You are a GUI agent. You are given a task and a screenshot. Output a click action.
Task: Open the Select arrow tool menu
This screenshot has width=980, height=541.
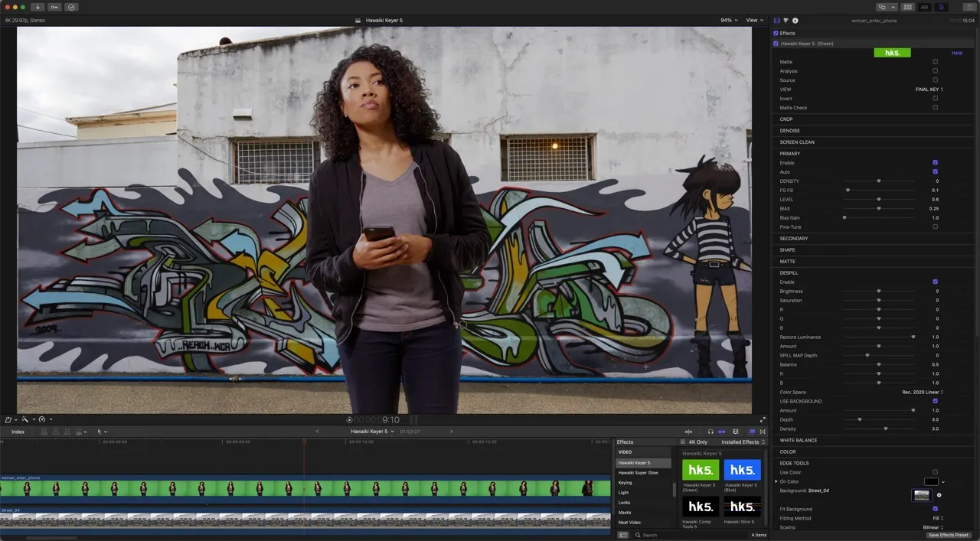(101, 432)
